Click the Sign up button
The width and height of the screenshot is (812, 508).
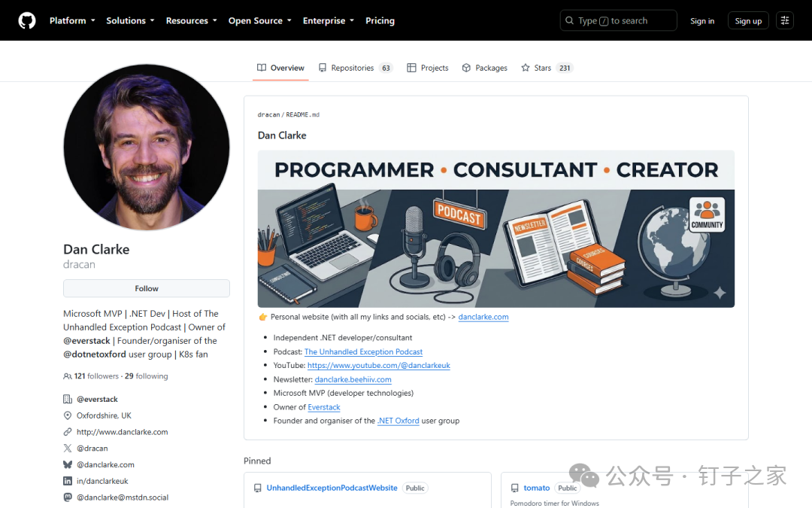tap(748, 21)
